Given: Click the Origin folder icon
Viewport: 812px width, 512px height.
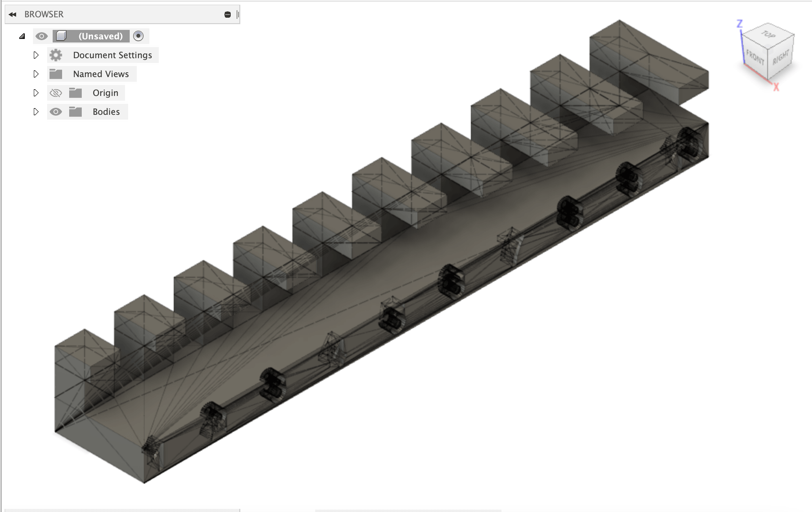Looking at the screenshot, I should point(75,93).
